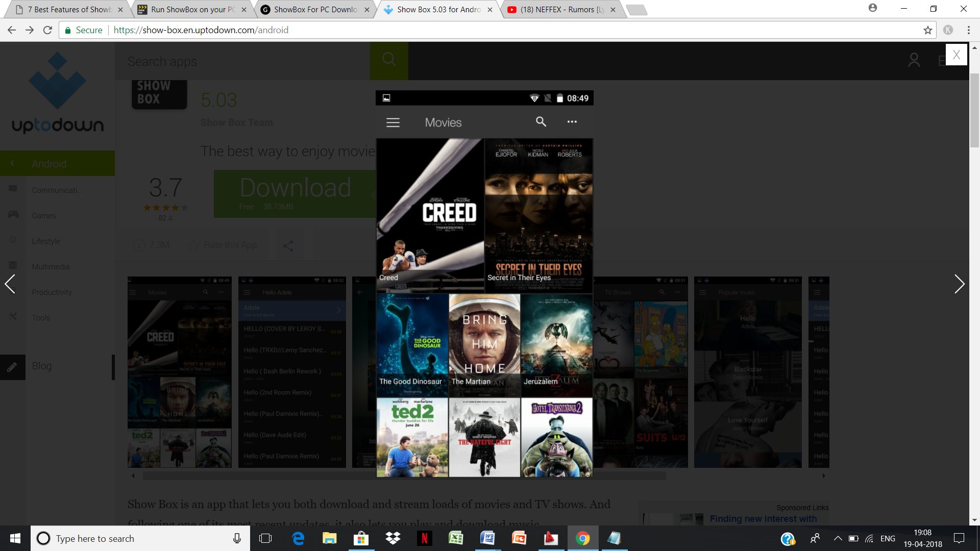Screen dimensions: 980x551
Task: Show hidden system tray icons
Action: coord(838,538)
